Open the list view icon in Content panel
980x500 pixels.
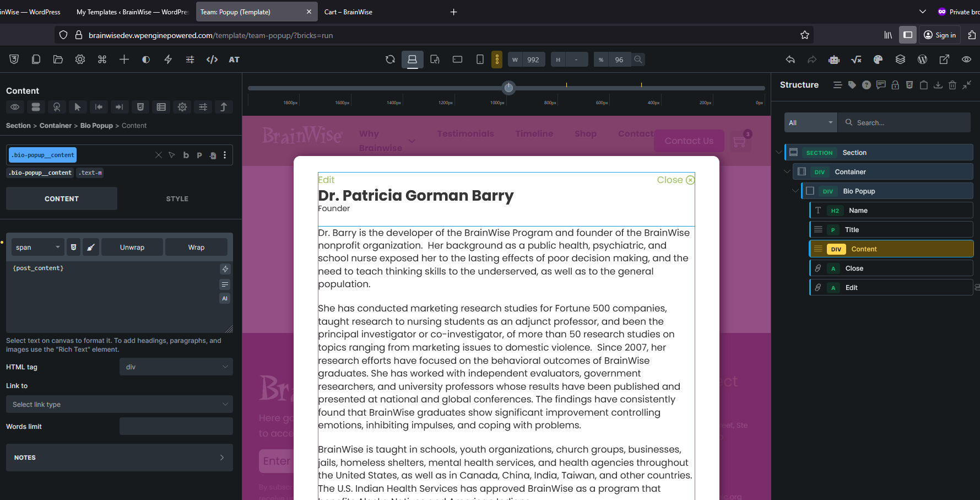161,107
